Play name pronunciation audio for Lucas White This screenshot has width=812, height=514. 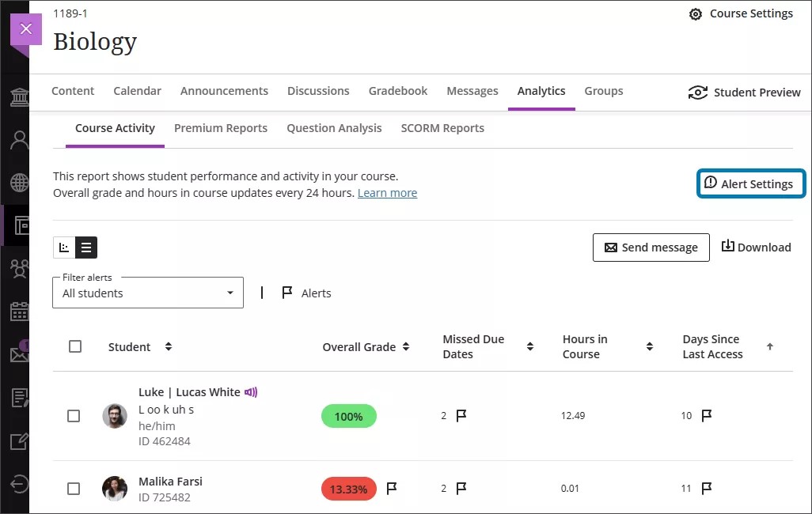[249, 391]
